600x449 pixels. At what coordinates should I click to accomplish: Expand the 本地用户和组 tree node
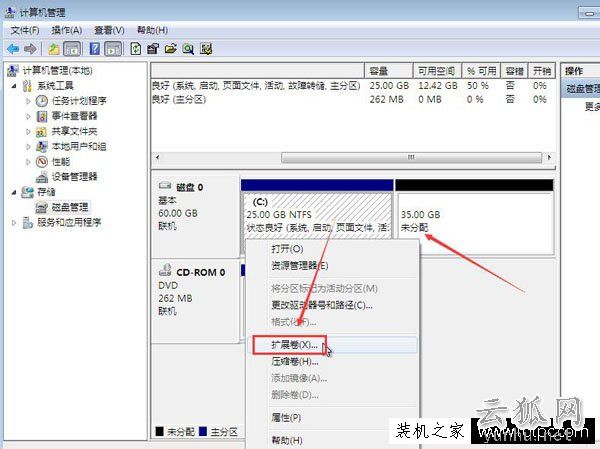pos(28,147)
